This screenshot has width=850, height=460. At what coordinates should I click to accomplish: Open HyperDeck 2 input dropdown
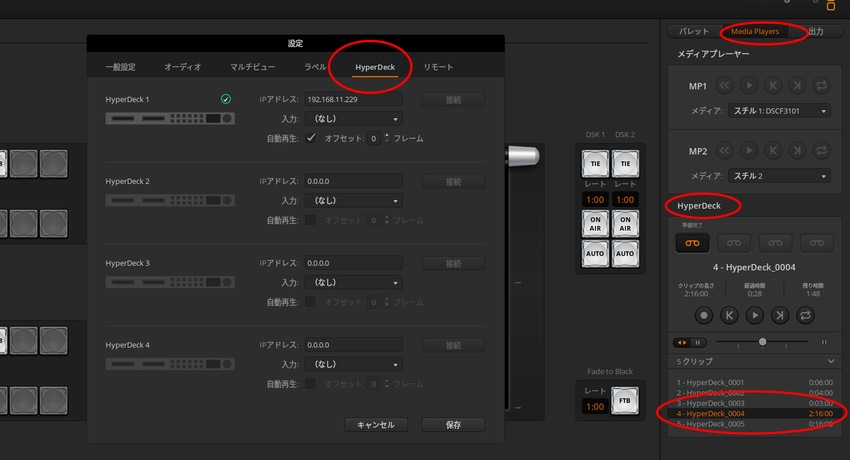tap(353, 200)
